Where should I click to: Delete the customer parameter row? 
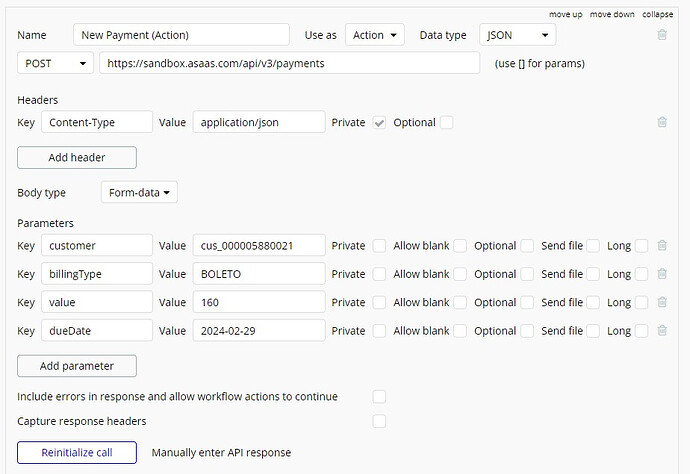point(662,245)
